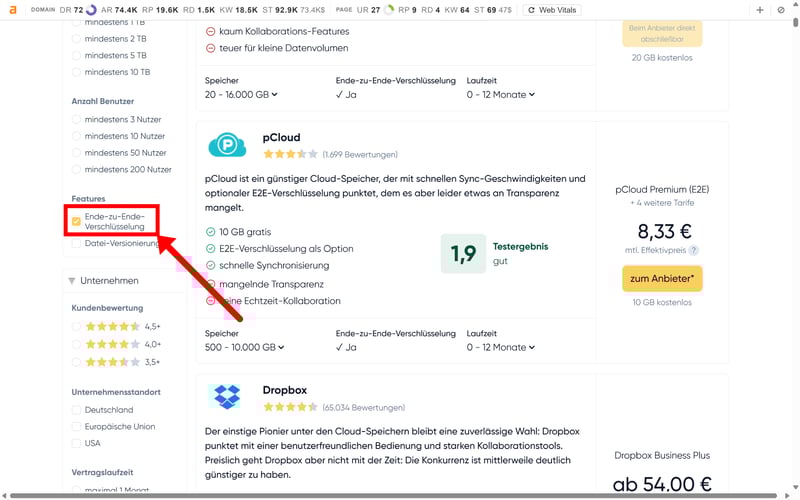The image size is (800, 500).
Task: Click the plus icon in the SEO toolbar
Action: pyautogui.click(x=760, y=10)
